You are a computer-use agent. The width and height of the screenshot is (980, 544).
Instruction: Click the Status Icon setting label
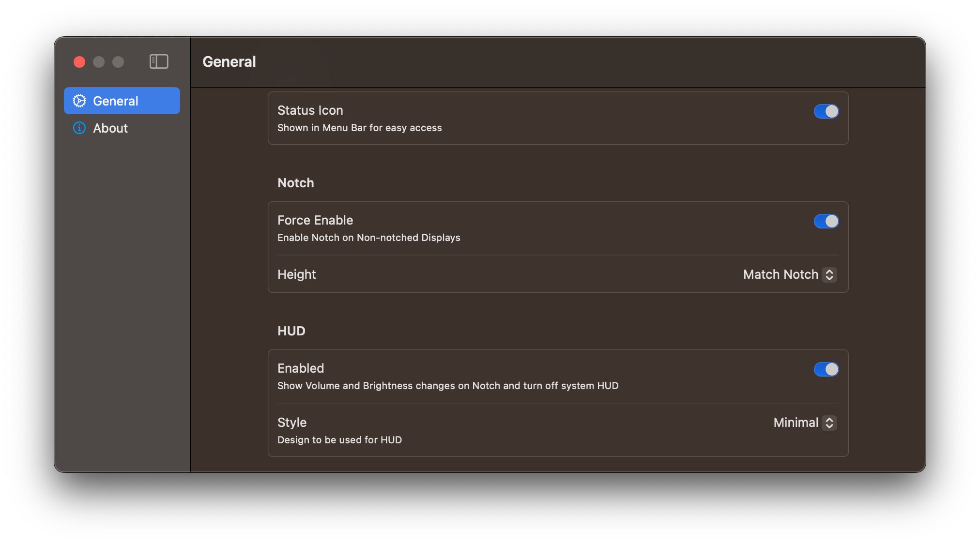point(310,110)
